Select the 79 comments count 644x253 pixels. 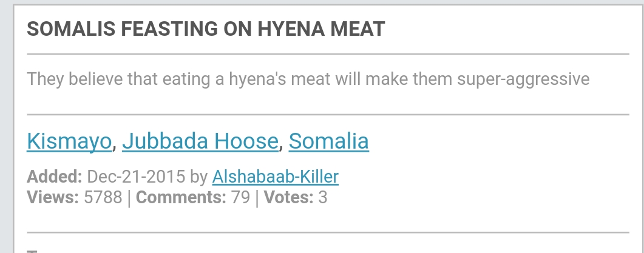(x=240, y=197)
